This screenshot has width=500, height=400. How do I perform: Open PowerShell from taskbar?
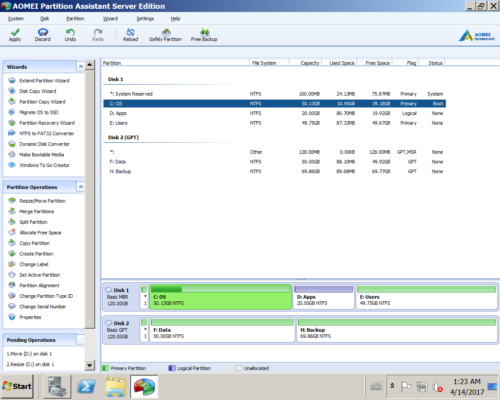[86, 386]
